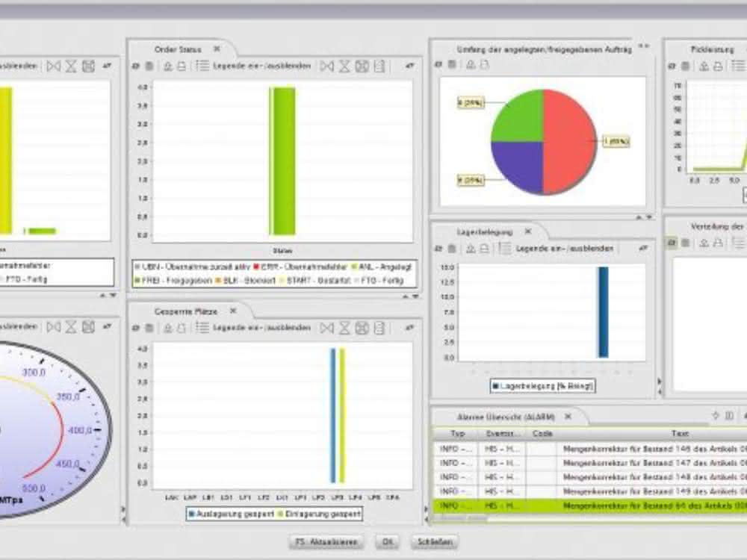Click the clipboard icon in Order Status toolbar
The image size is (747, 560).
(x=379, y=66)
